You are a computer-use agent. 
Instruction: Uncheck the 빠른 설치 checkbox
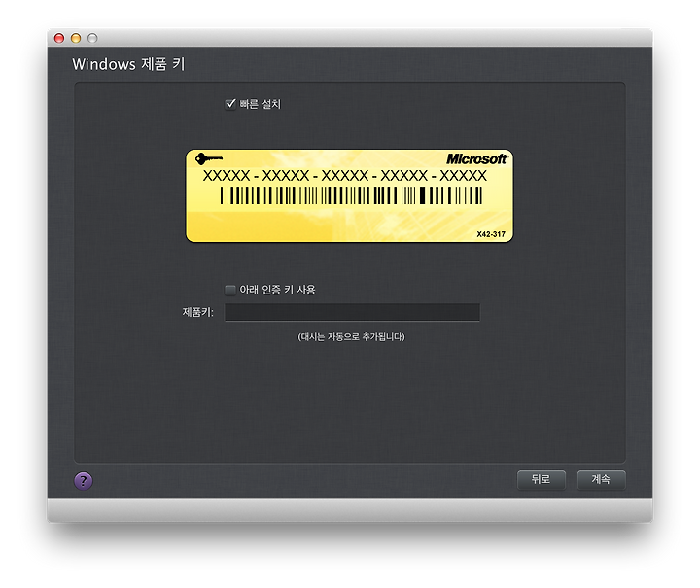point(230,104)
